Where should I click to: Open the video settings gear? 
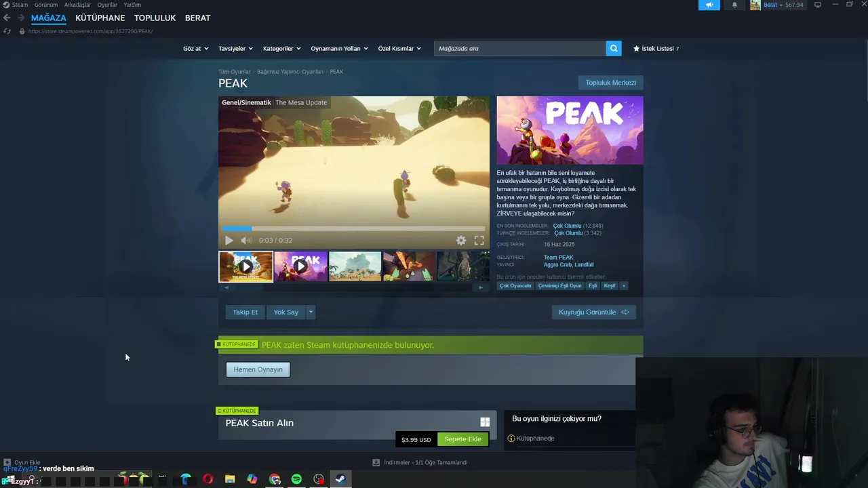click(x=461, y=241)
